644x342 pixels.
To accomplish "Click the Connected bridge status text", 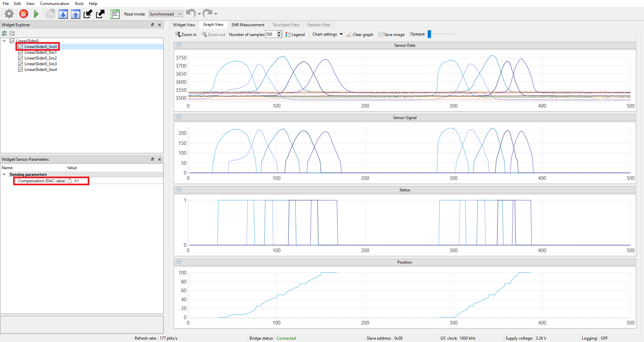I will [286, 338].
